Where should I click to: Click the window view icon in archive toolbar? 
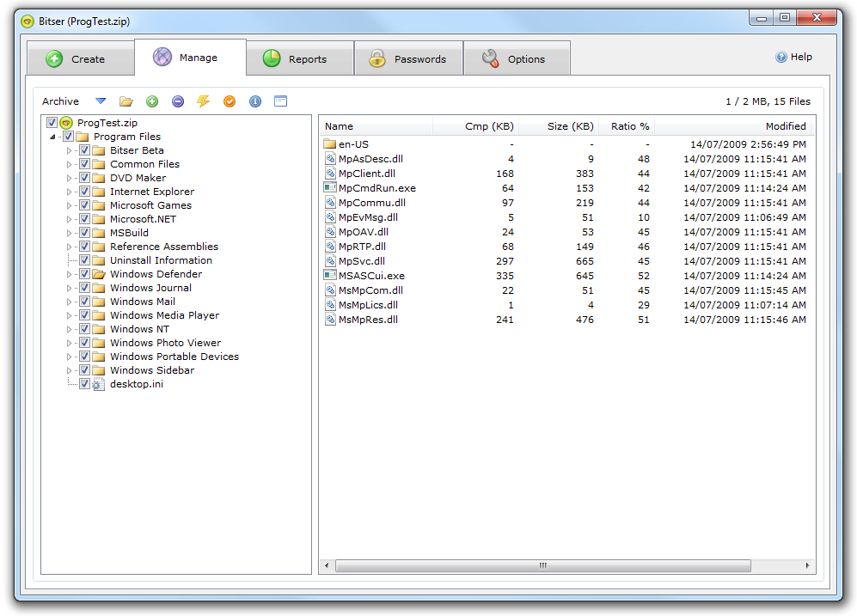[x=280, y=101]
